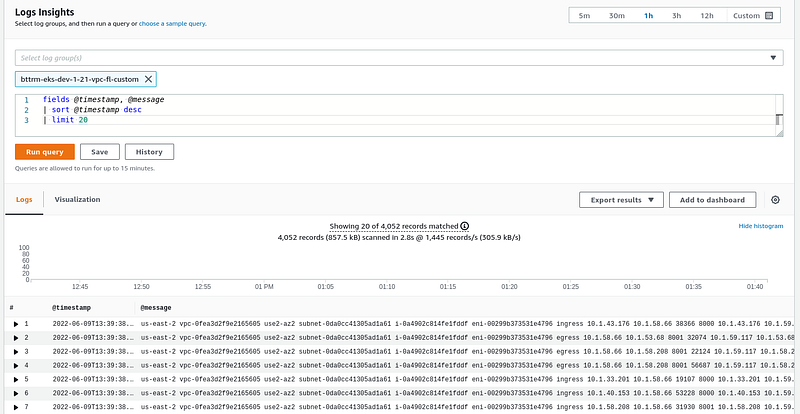Select the 5m time range
This screenshot has height=414, width=800.
pos(584,15)
